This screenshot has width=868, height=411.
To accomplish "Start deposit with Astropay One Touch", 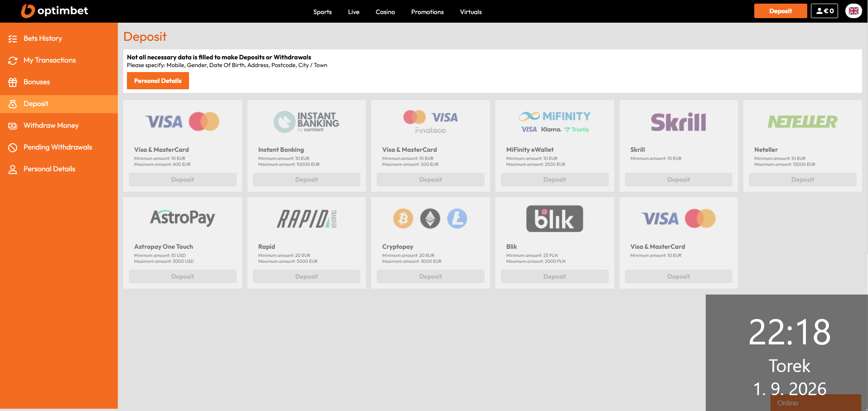I will click(x=183, y=276).
